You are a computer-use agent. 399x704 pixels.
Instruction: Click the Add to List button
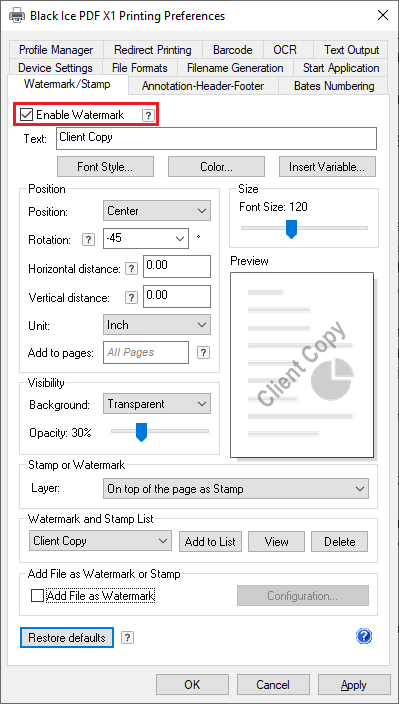click(x=210, y=541)
